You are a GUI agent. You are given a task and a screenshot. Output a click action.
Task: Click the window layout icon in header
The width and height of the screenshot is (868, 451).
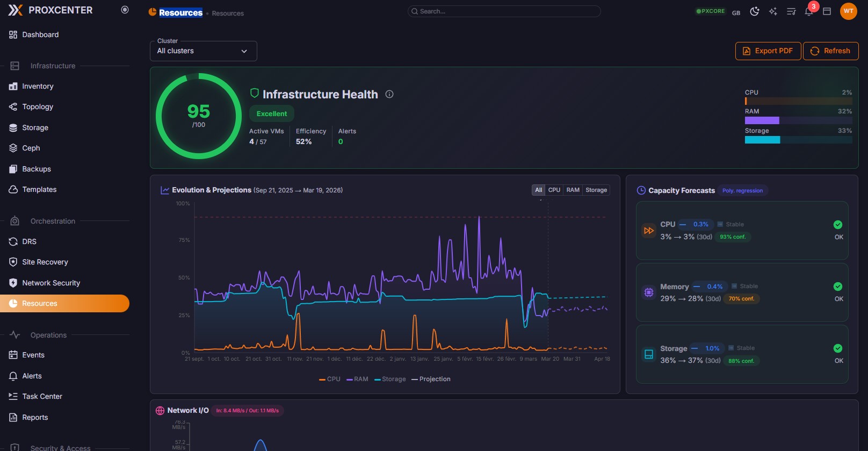[x=827, y=11]
